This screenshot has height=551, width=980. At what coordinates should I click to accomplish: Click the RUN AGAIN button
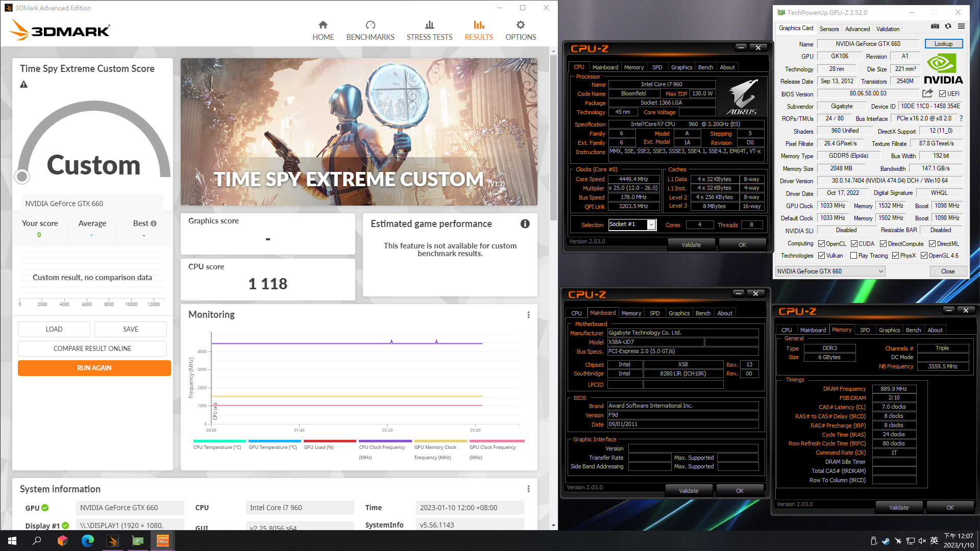(x=94, y=368)
